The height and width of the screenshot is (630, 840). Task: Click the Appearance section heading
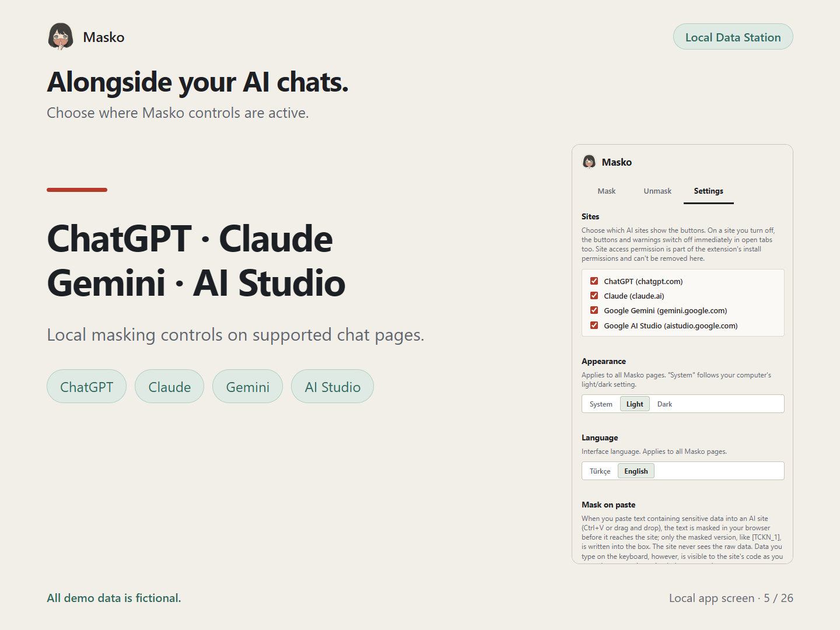604,362
